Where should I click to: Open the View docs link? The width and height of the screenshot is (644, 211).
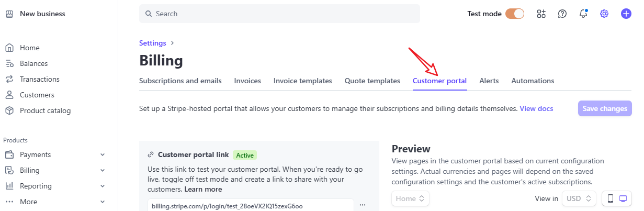pyautogui.click(x=536, y=108)
